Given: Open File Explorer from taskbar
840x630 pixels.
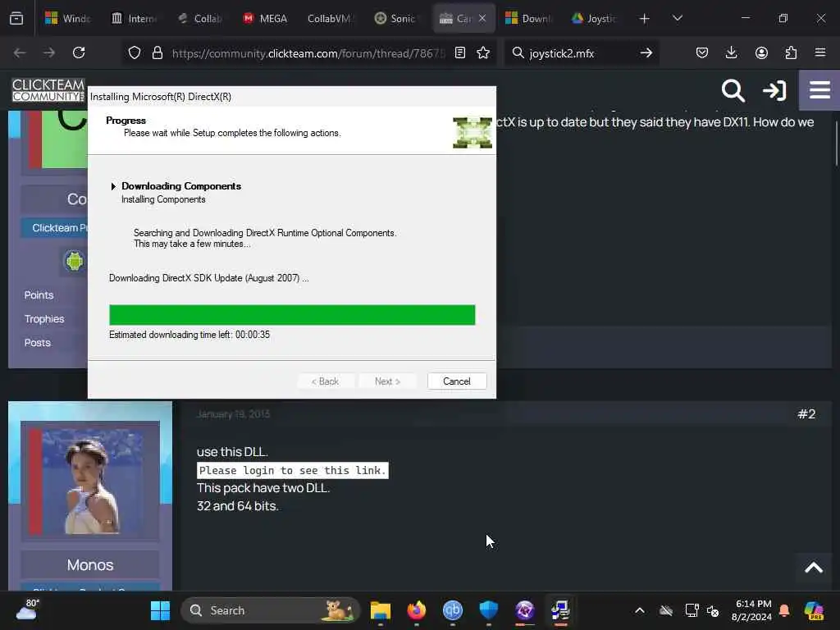Looking at the screenshot, I should tap(381, 610).
